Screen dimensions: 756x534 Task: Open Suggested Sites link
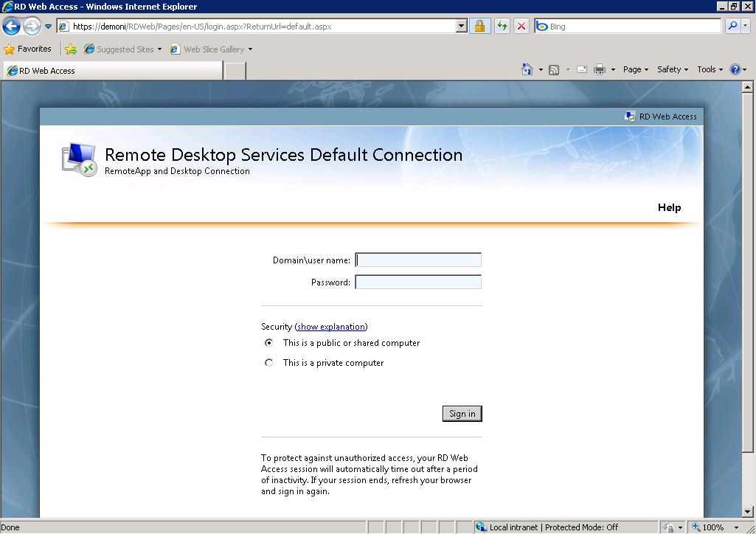(122, 49)
